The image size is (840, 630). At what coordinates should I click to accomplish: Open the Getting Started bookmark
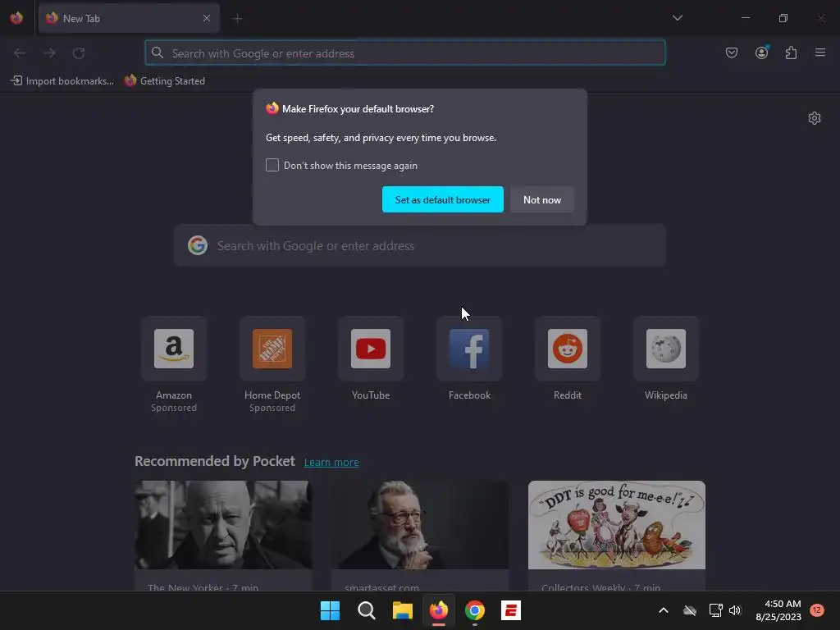[x=165, y=81]
